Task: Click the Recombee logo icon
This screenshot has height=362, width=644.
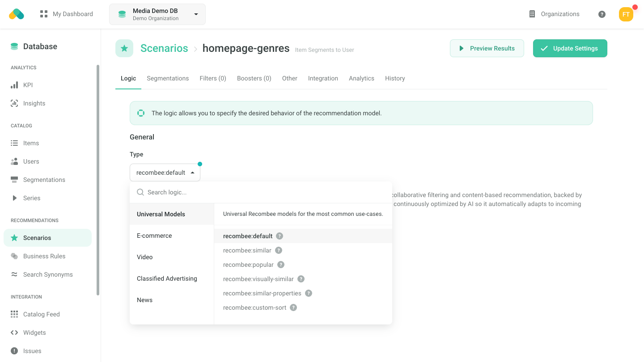Action: [x=17, y=14]
